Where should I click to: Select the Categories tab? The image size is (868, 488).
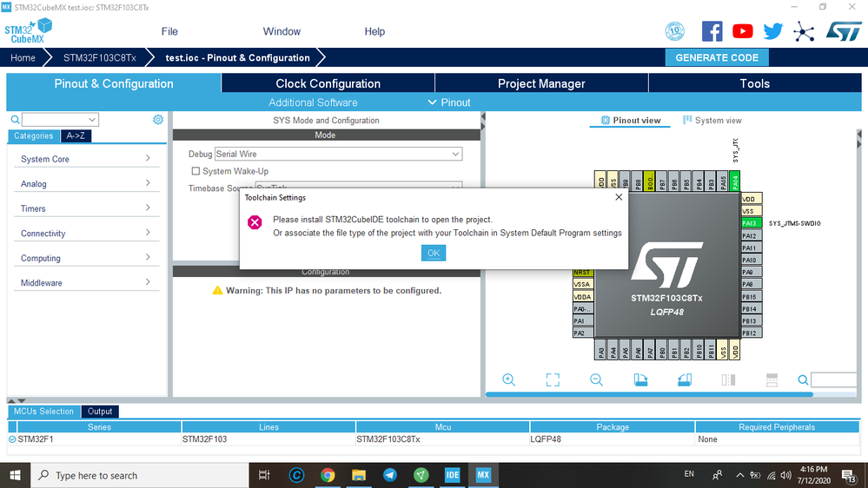(33, 135)
